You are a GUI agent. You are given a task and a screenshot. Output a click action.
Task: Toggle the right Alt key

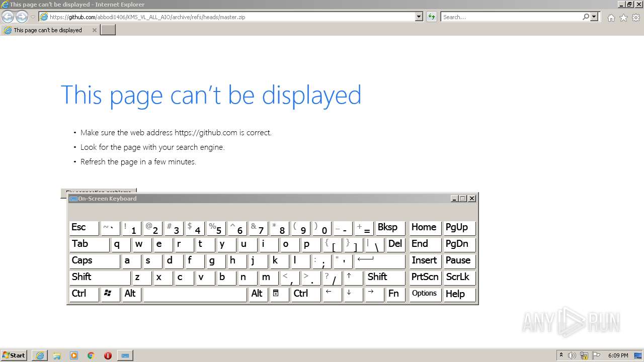coord(258,294)
